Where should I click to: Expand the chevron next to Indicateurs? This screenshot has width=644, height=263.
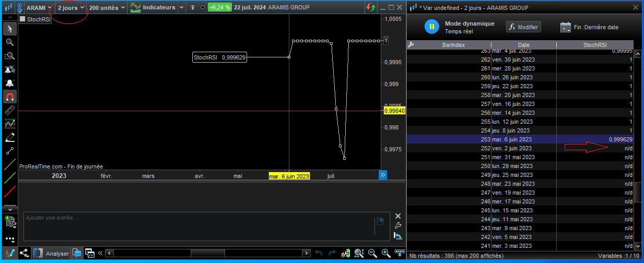tap(181, 8)
